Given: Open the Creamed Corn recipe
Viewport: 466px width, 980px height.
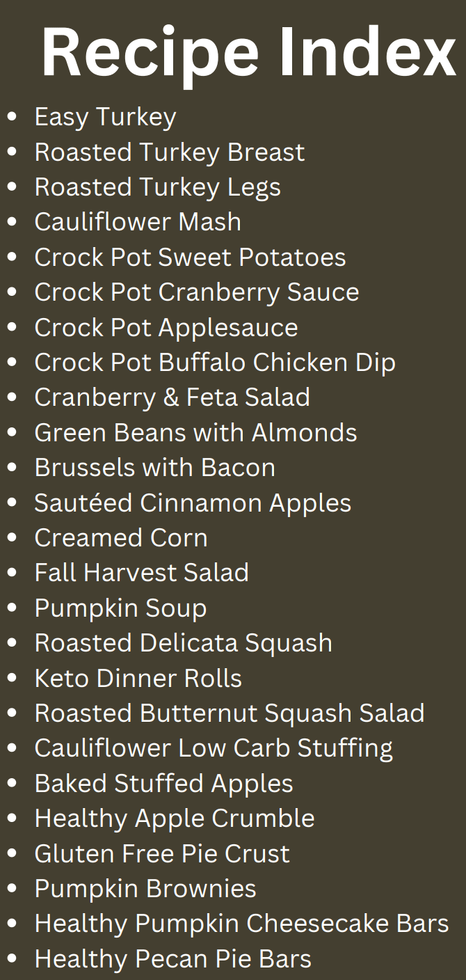Looking at the screenshot, I should (x=121, y=538).
